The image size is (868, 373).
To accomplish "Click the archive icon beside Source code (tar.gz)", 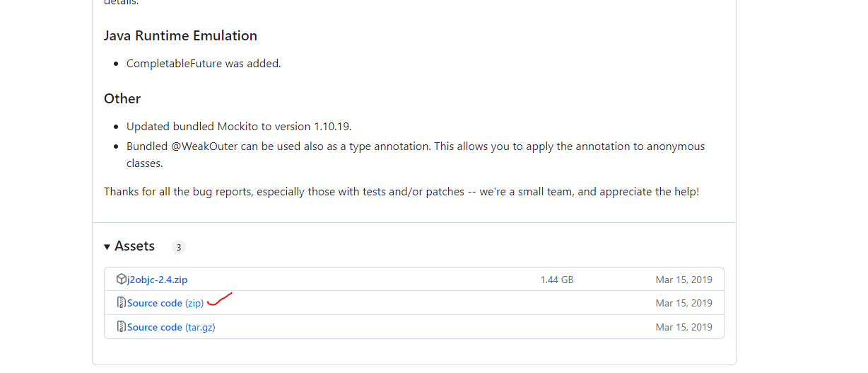I will coord(122,327).
